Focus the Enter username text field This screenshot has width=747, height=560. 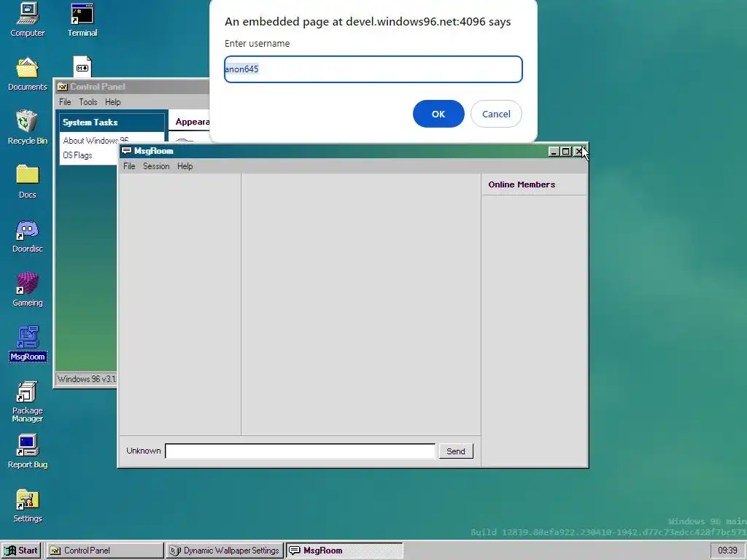pos(373,69)
